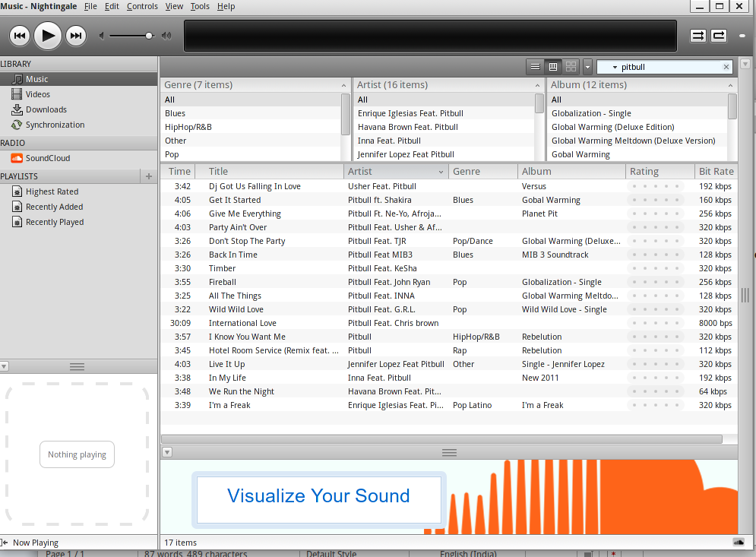
Task: Collapse the Artist filter pane arrow
Action: (537, 85)
